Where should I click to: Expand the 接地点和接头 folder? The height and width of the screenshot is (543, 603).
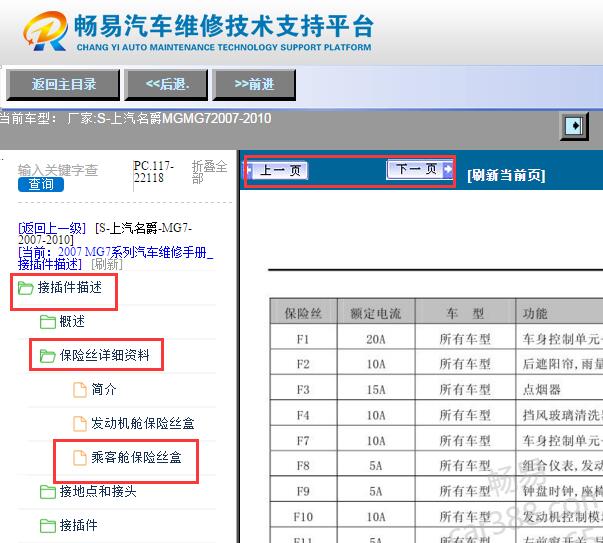[98, 491]
